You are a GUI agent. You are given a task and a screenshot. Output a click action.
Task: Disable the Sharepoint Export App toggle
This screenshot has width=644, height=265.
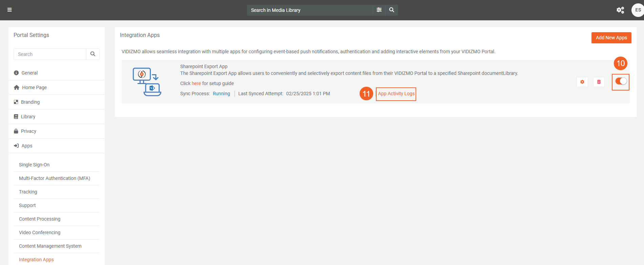tap(621, 81)
